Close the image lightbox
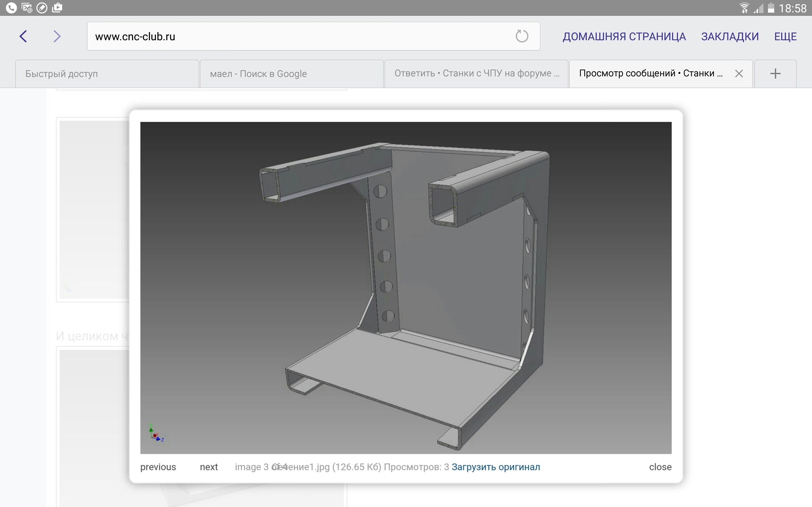Screen dimensions: 812x507 tap(660, 467)
